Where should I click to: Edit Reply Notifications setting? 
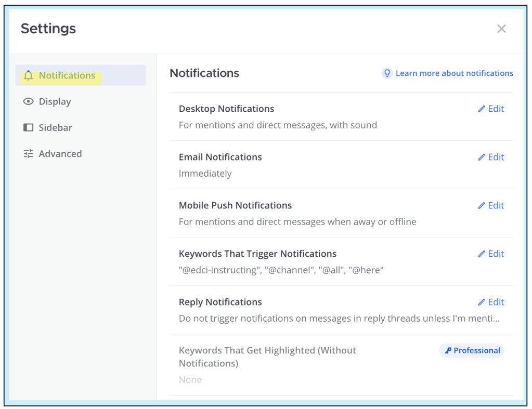[x=491, y=302]
